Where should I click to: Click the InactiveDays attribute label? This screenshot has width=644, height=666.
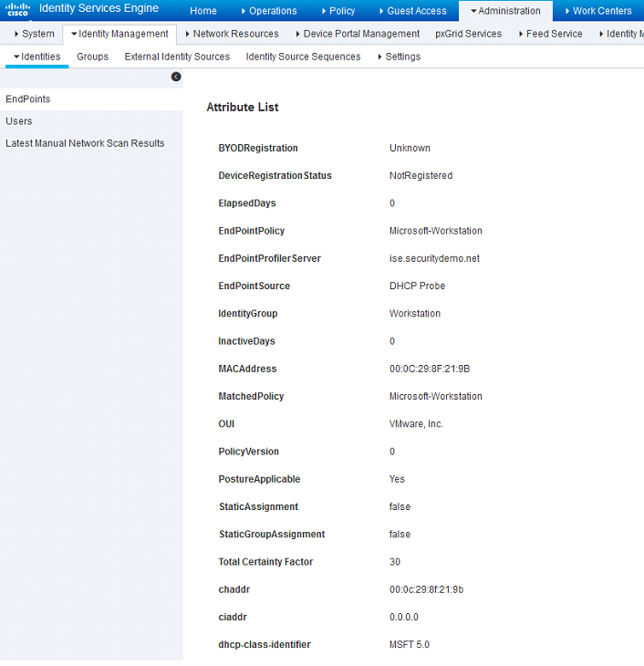click(x=247, y=341)
